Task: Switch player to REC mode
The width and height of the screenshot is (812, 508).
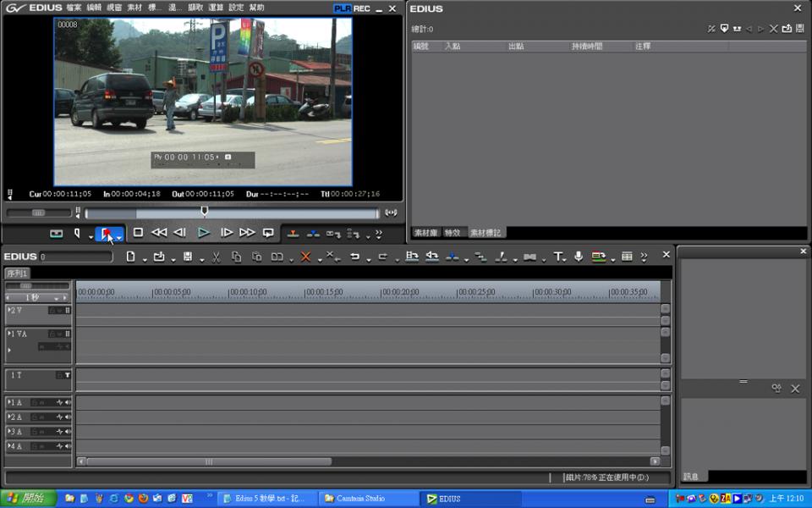Action: click(x=362, y=8)
